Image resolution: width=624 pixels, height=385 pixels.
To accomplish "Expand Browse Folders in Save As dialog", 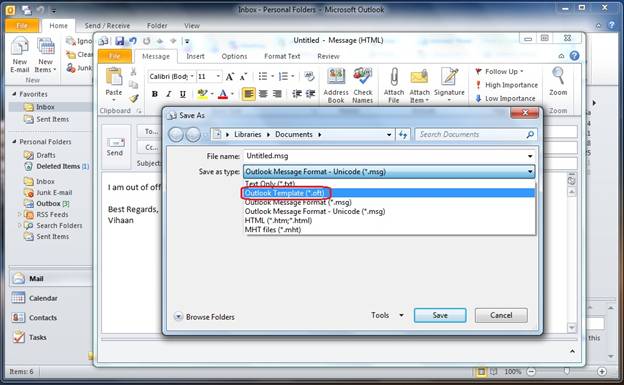I will pos(204,317).
